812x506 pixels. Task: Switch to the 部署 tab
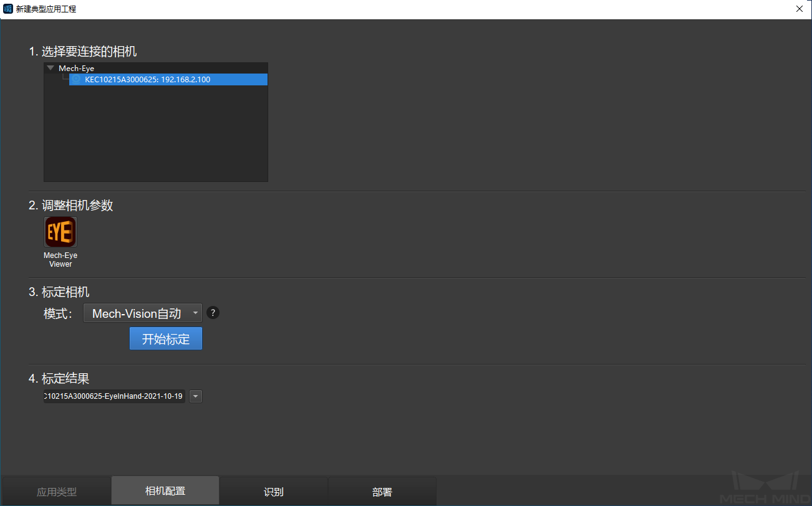(x=382, y=492)
